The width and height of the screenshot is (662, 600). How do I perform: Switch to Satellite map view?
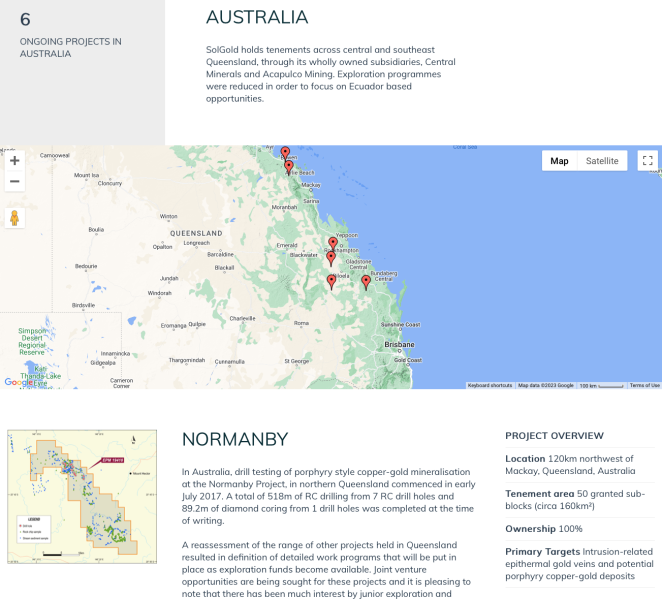point(602,161)
